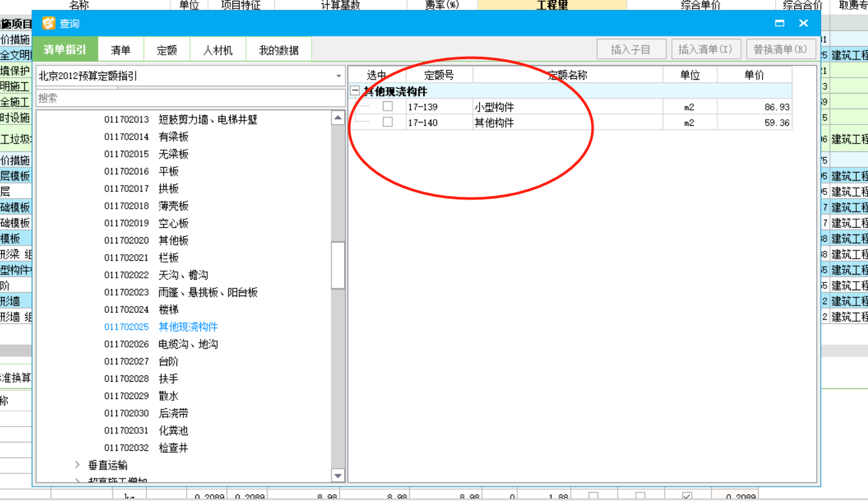Check the box for quota 17-140

pyautogui.click(x=388, y=122)
